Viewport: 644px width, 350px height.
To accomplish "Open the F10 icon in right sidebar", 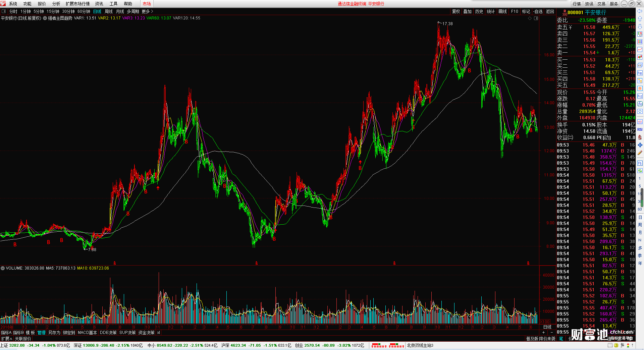I will click(640, 73).
